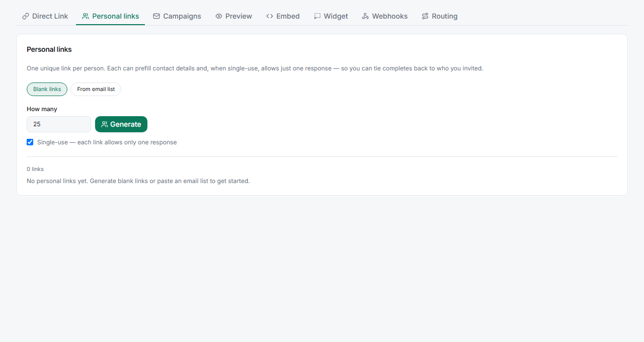The width and height of the screenshot is (644, 342).
Task: Open the Direct Link tab
Action: pyautogui.click(x=45, y=16)
